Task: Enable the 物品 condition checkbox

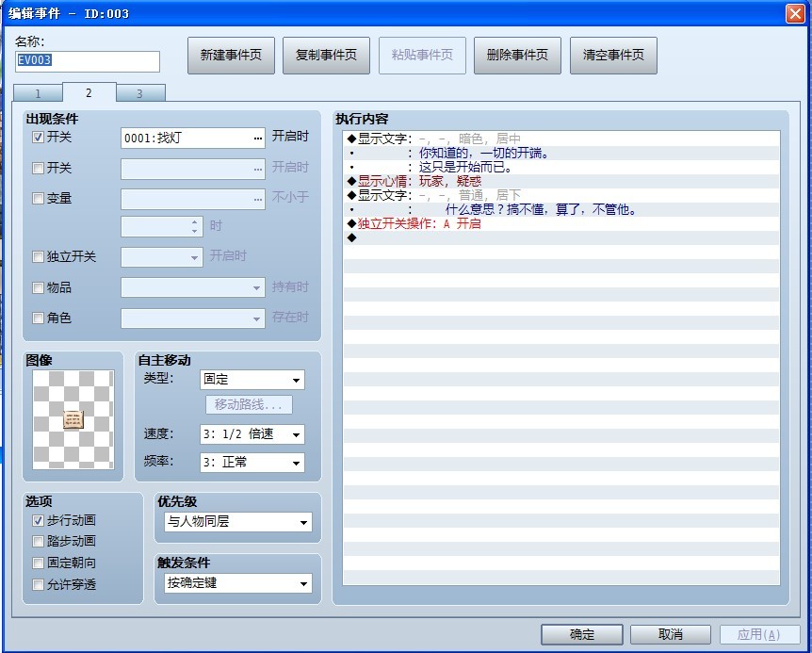Action: (x=38, y=288)
